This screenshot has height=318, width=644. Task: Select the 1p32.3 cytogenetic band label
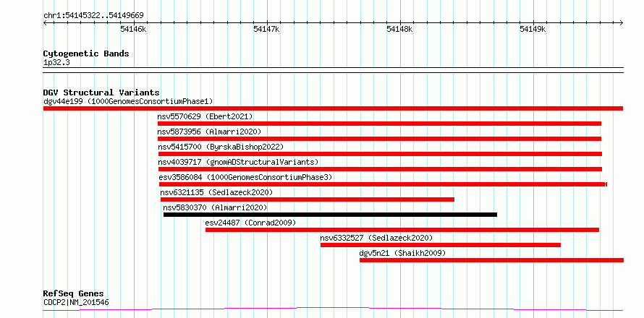point(56,63)
